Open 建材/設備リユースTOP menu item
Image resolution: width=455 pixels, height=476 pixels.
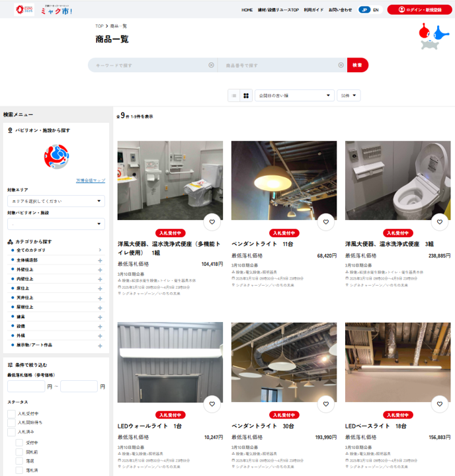(278, 10)
